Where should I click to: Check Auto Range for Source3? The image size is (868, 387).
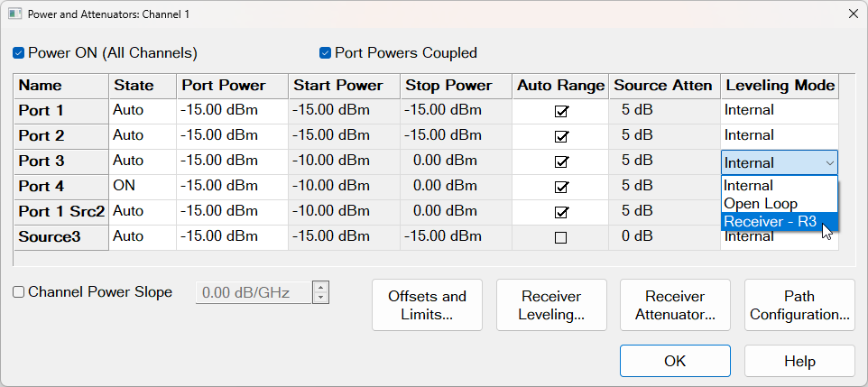[x=560, y=238]
